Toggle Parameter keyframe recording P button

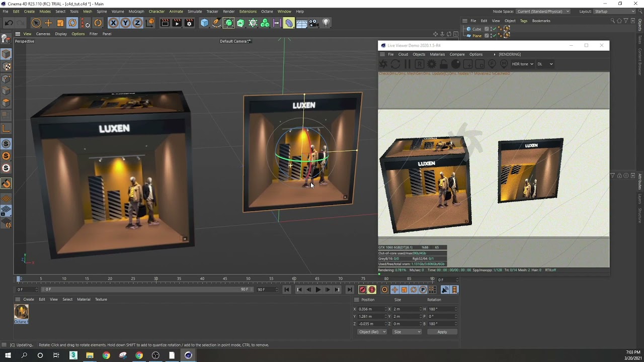(423, 290)
